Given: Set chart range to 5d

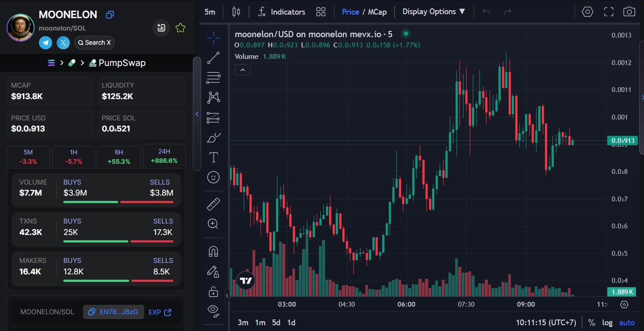Looking at the screenshot, I should tap(276, 323).
